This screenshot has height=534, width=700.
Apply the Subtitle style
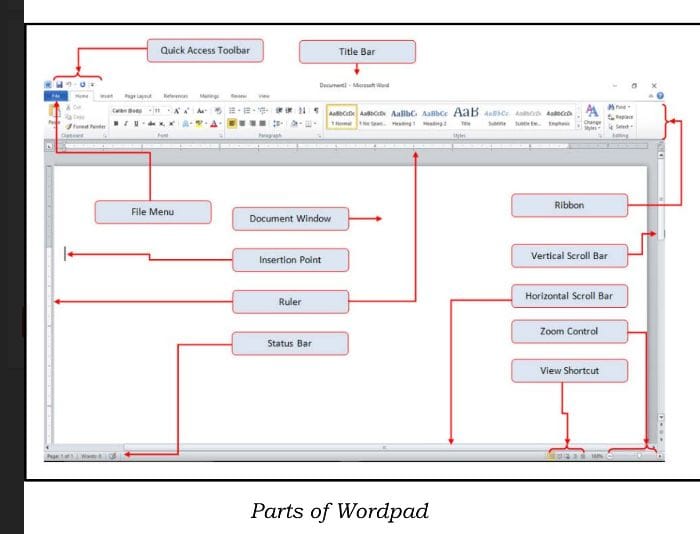[496, 117]
